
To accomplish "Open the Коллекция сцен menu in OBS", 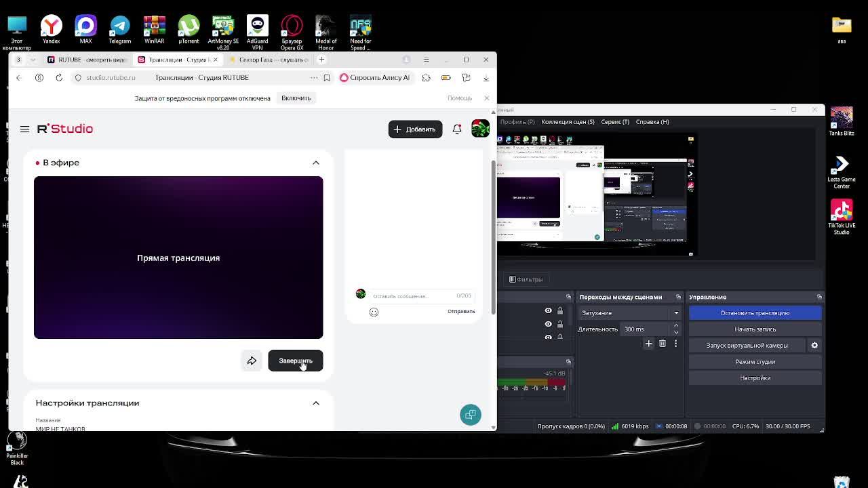I will click(568, 122).
